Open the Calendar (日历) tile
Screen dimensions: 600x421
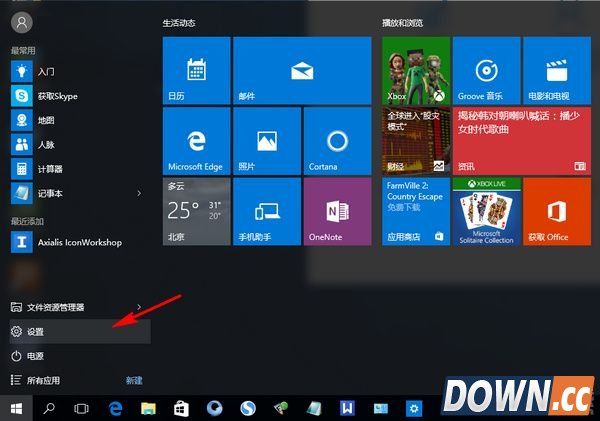tap(196, 71)
